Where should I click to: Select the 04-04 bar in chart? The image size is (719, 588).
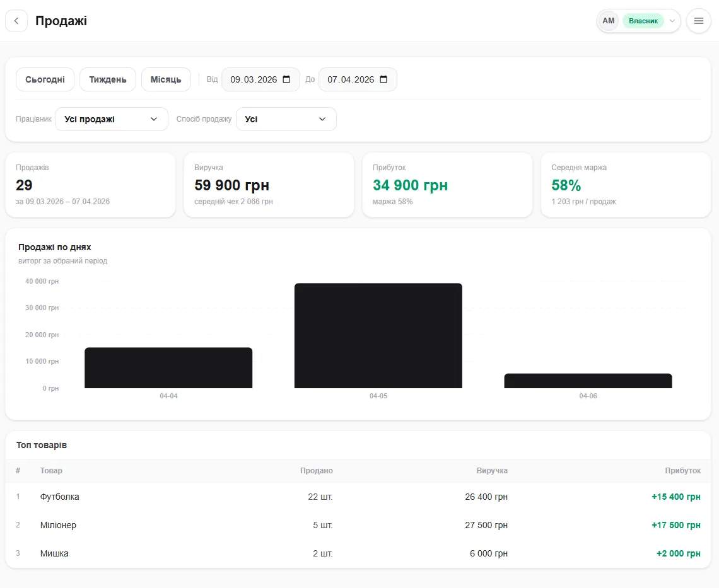(168, 367)
